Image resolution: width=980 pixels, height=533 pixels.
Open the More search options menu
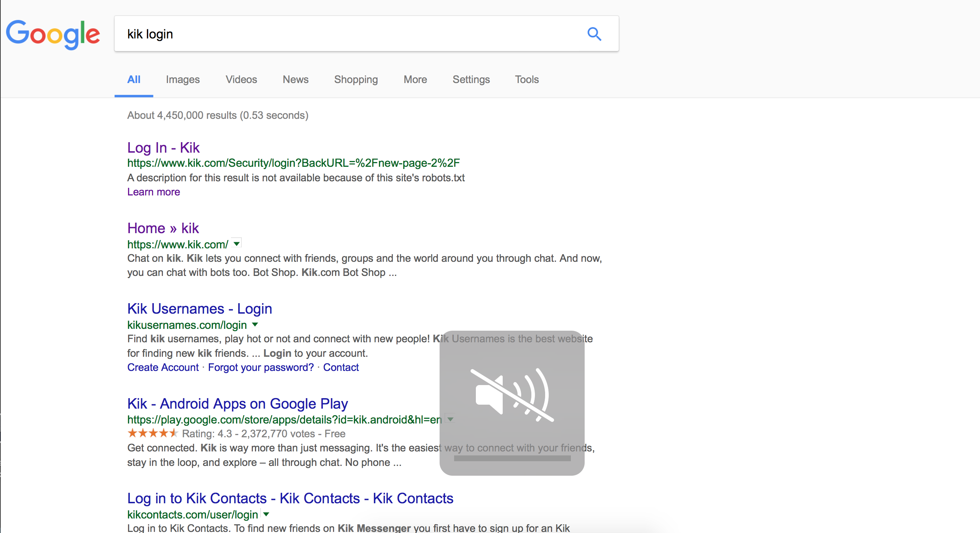pos(415,79)
